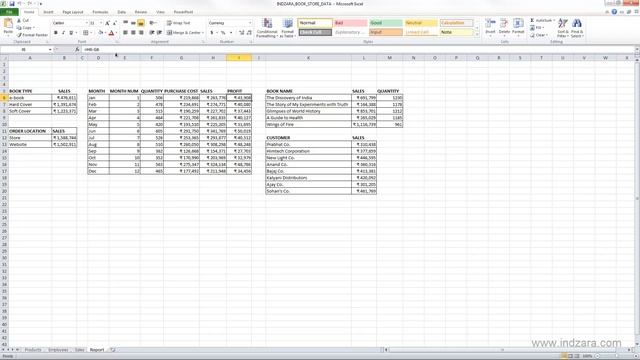Toggle Underline formatting
640x360 pixels.
pyautogui.click(x=71, y=33)
